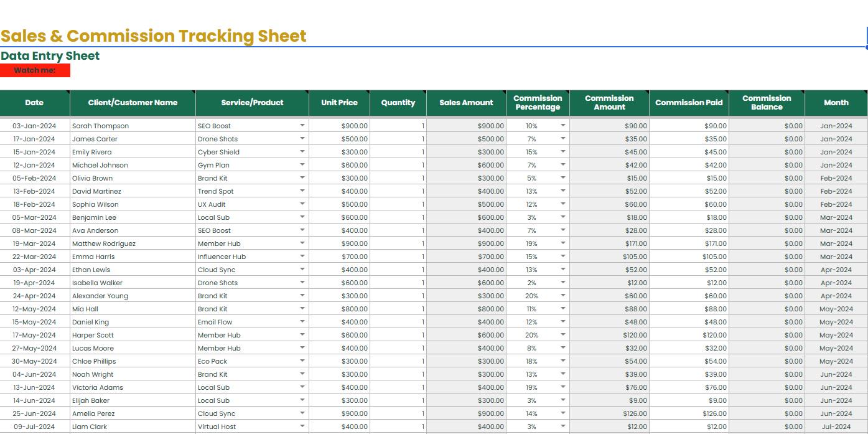This screenshot has width=868, height=434.
Task: Select the $120.00 commission amount cell
Action: [609, 335]
